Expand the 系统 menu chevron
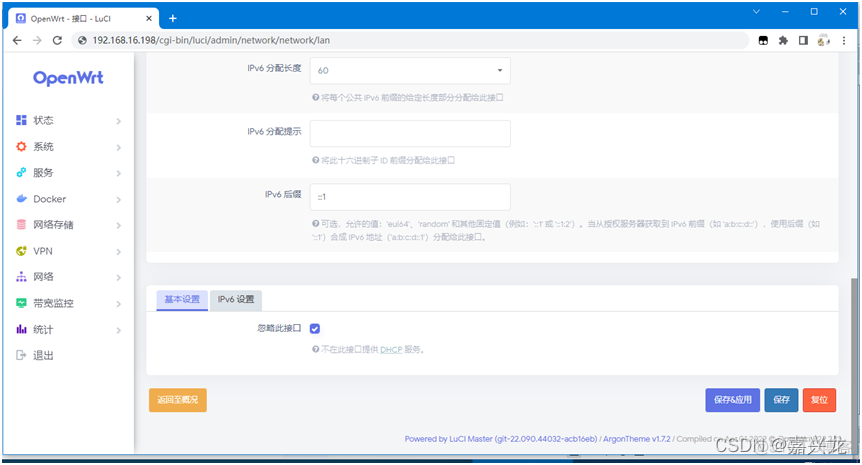This screenshot has height=465, width=862. coord(119,147)
